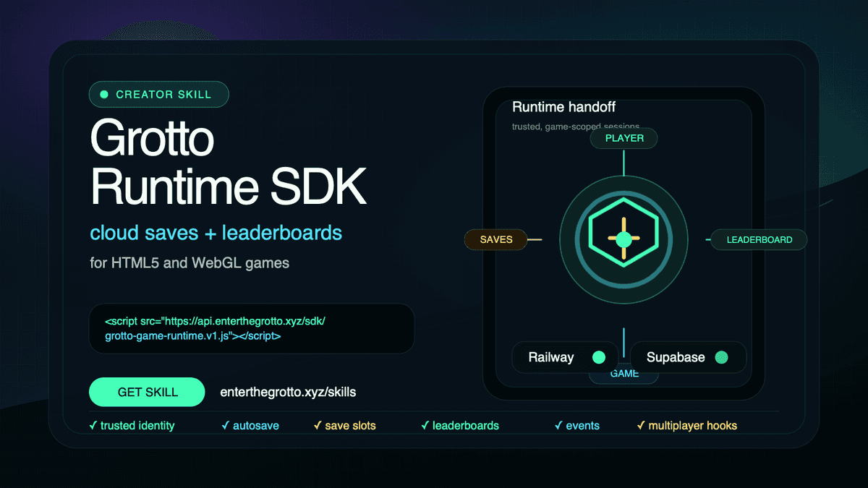Click the autosave feature item

pyautogui.click(x=250, y=426)
